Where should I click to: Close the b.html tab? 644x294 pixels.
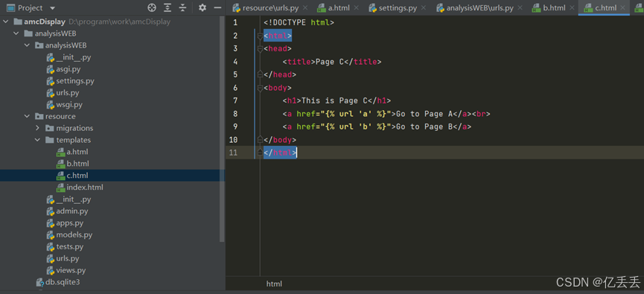point(573,7)
